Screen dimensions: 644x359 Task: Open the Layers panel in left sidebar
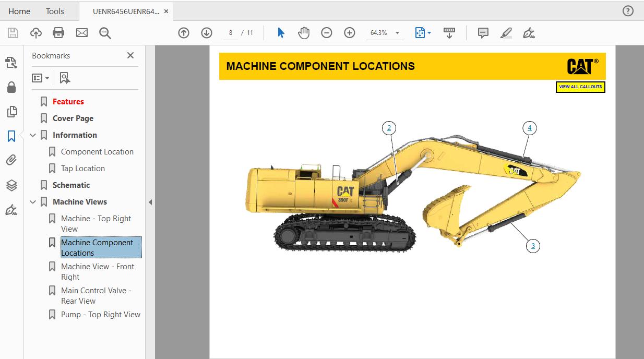click(11, 185)
